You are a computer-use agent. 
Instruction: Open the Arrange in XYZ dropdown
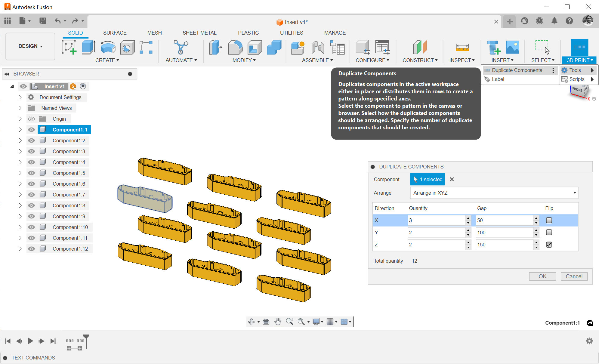pos(494,193)
